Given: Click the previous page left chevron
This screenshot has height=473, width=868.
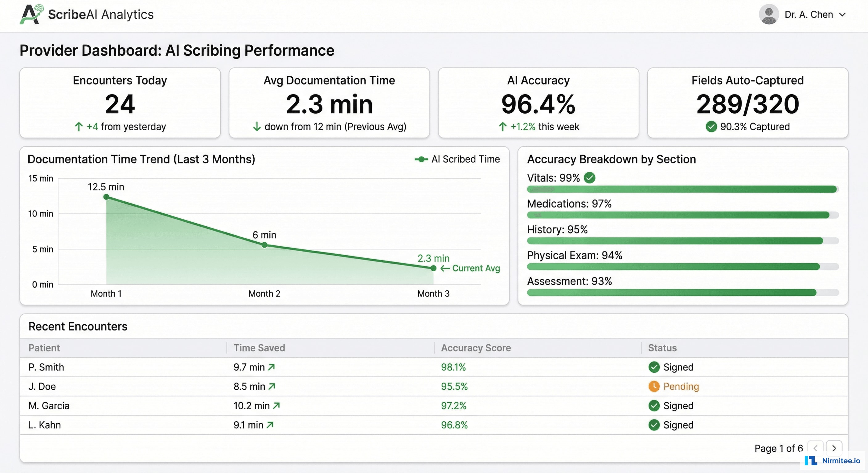Looking at the screenshot, I should click(815, 448).
